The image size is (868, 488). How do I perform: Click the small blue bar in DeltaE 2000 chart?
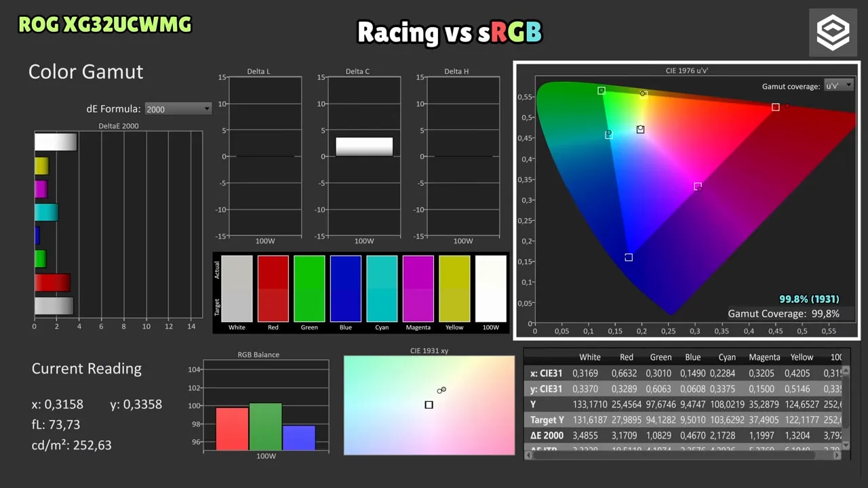tap(37, 235)
